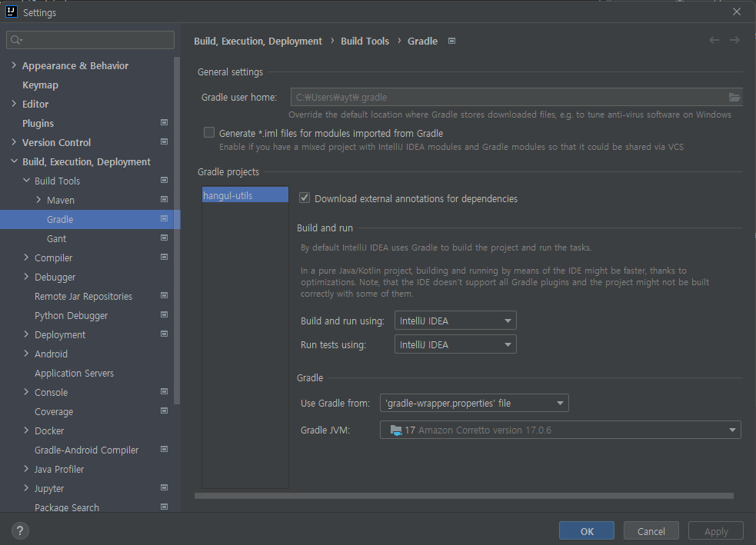The height and width of the screenshot is (545, 756).
Task: Expand the Debugger node
Action: point(26,277)
